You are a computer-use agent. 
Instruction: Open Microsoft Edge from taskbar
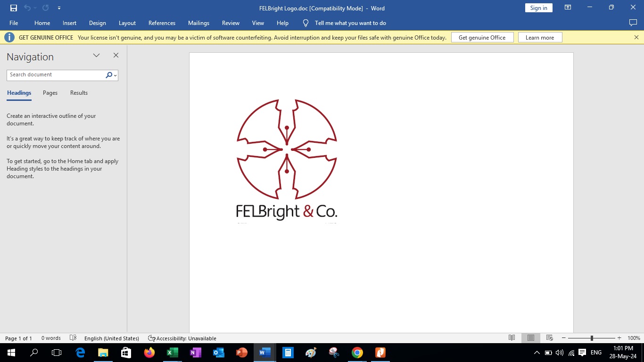coord(80,353)
